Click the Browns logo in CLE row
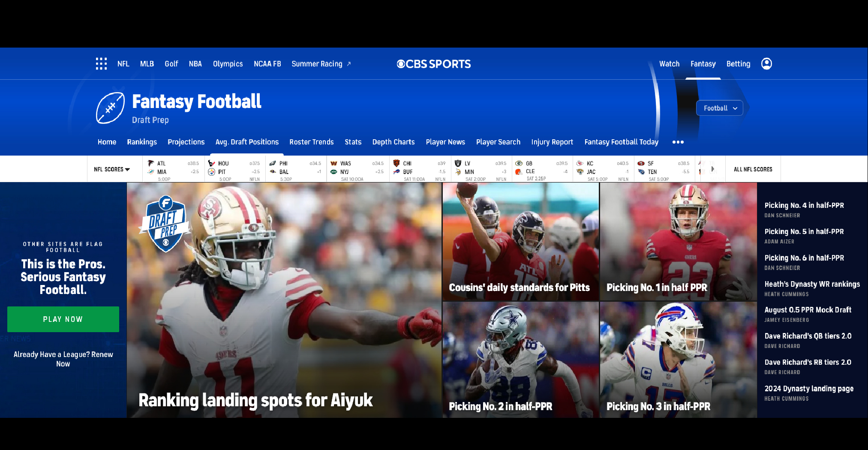The width and height of the screenshot is (868, 450). [519, 171]
